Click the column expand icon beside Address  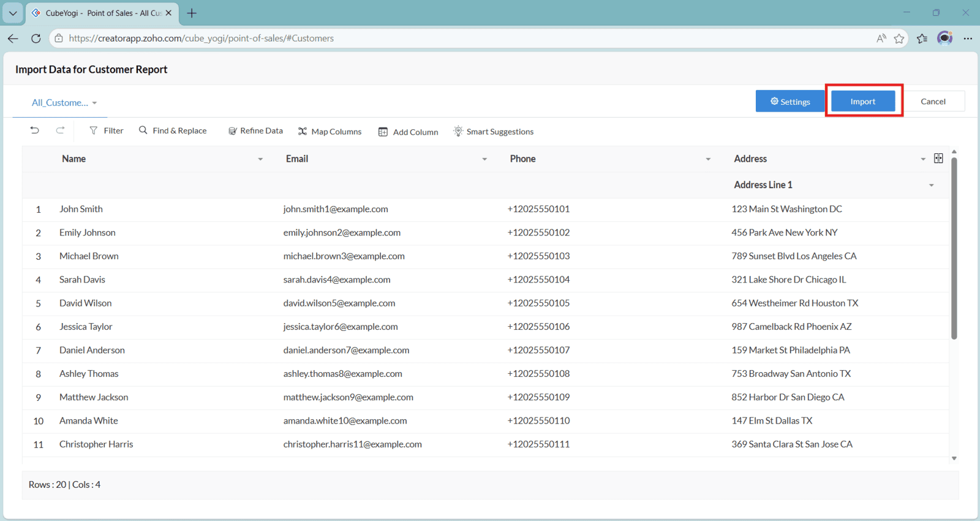938,159
